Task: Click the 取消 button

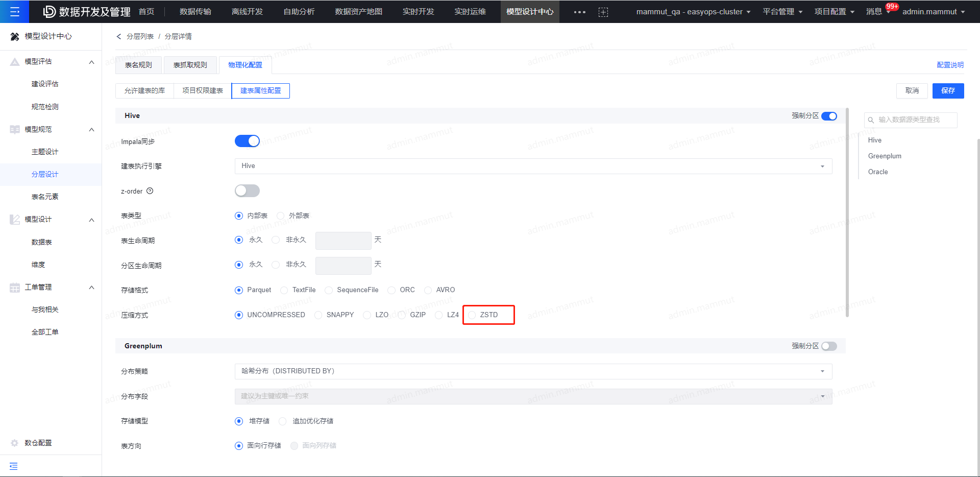Action: tap(912, 90)
